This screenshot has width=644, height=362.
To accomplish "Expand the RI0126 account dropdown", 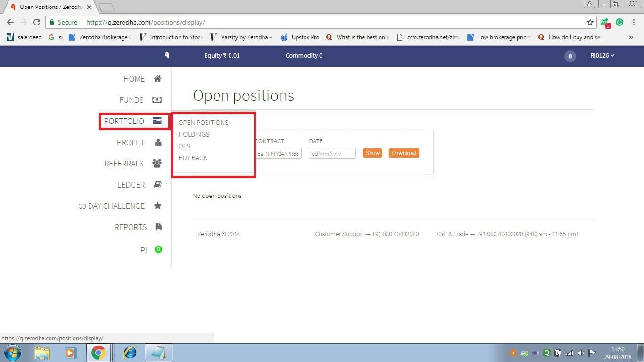I will tap(602, 55).
